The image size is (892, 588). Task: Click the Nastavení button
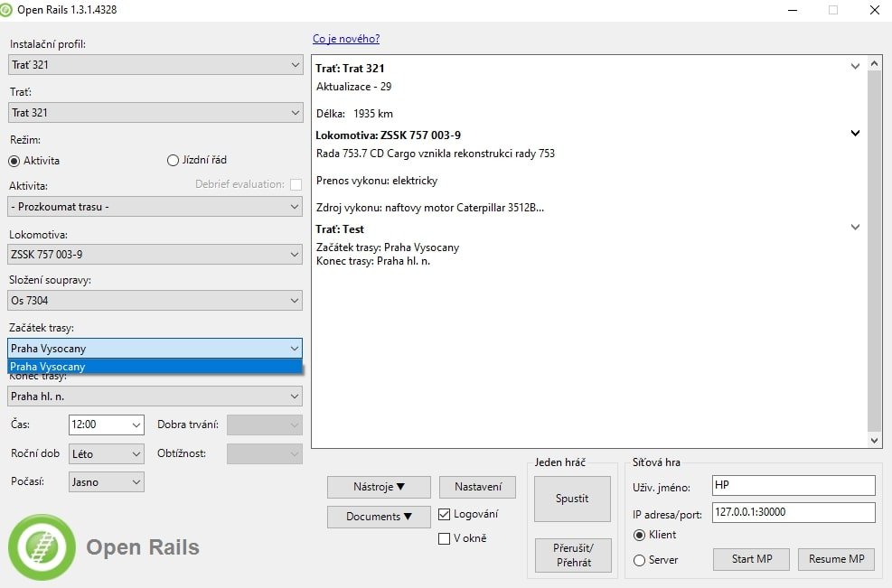click(478, 487)
